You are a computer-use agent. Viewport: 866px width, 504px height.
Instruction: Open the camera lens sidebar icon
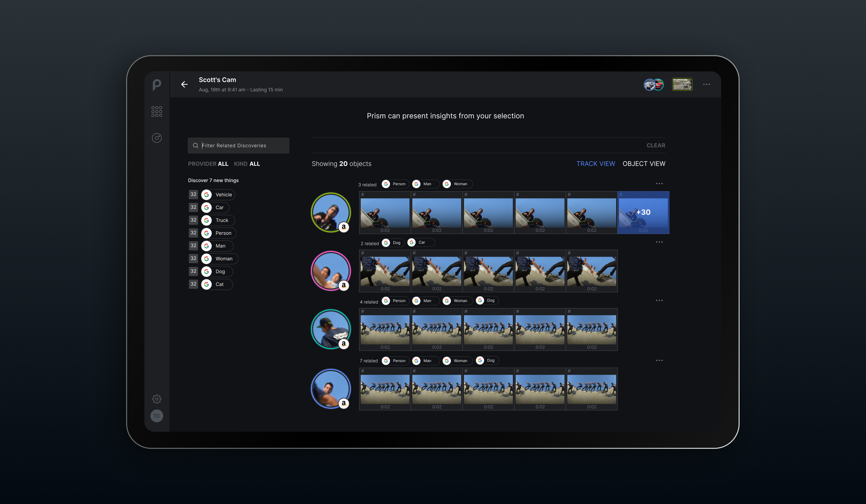(157, 138)
